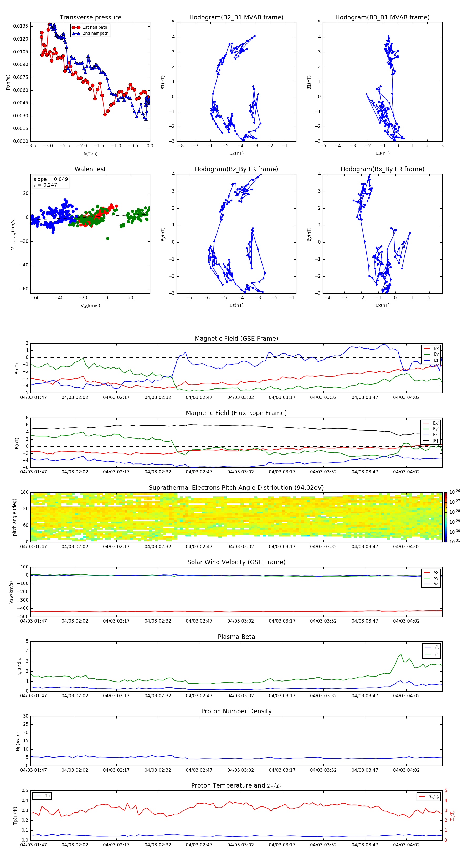This screenshot has height=868, width=473.
Task: Click '04/03 01:47' tick in GSE Magnetic Field panel
Action: click(x=33, y=397)
